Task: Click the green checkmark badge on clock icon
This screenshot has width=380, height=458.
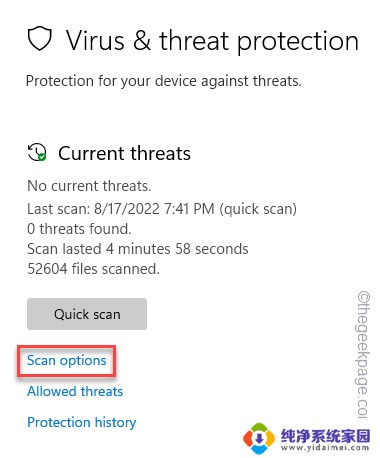Action: 42,157
